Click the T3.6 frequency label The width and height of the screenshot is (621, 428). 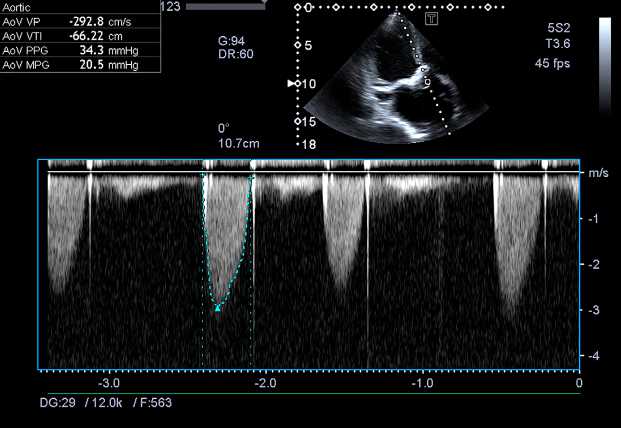tap(558, 43)
